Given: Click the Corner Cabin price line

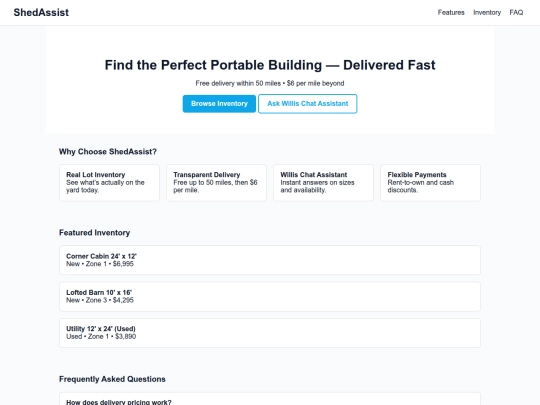Looking at the screenshot, I should point(100,264).
